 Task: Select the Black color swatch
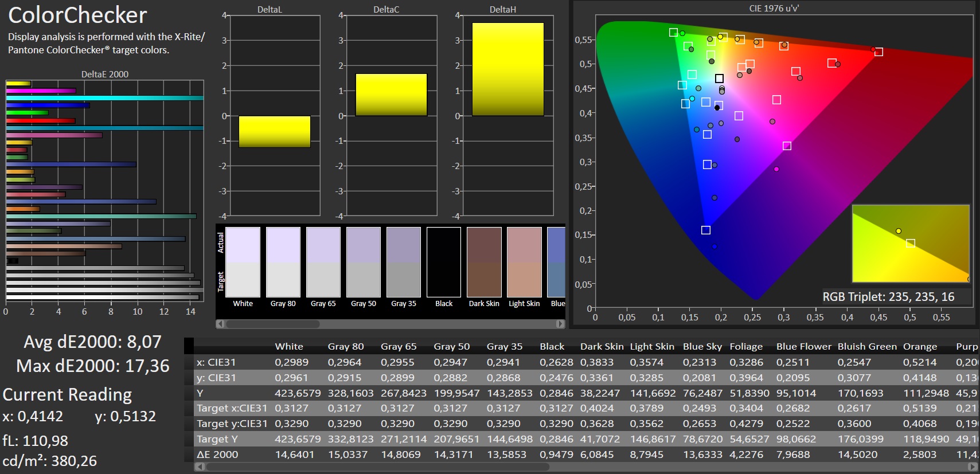point(444,262)
